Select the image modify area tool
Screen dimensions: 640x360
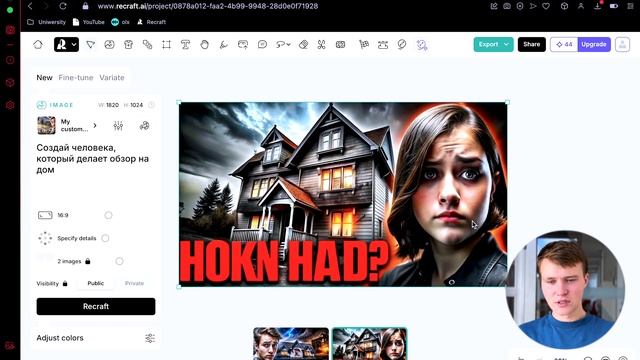243,44
